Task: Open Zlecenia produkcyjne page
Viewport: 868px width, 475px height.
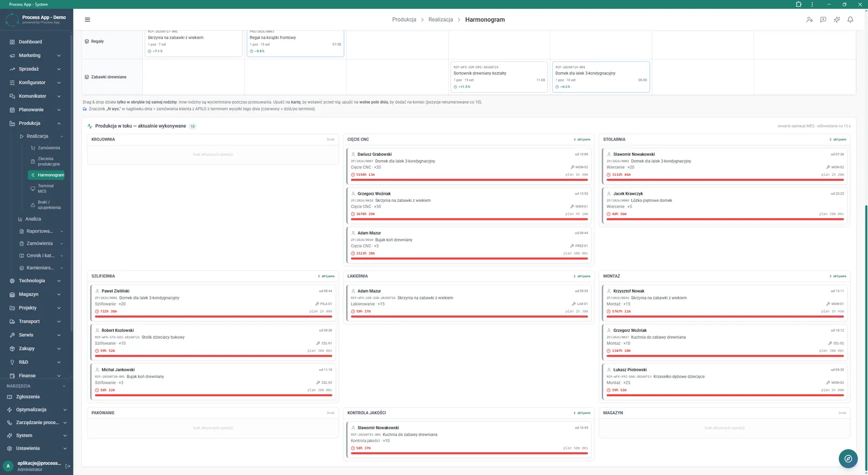Action: pos(47,161)
